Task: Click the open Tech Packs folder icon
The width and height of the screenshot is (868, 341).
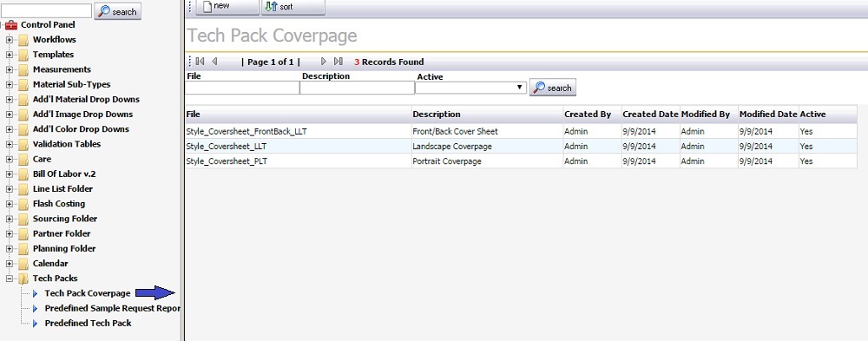Action: click(23, 279)
